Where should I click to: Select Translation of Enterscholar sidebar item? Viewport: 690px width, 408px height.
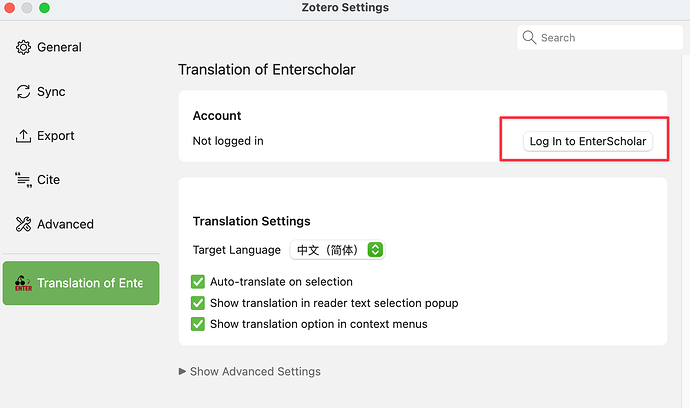(x=81, y=283)
